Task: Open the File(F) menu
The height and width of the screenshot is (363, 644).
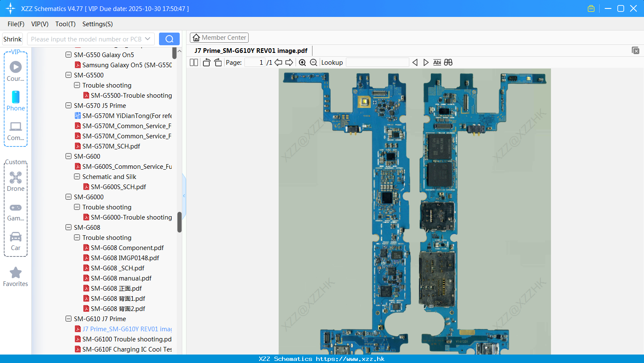Action: (x=16, y=24)
